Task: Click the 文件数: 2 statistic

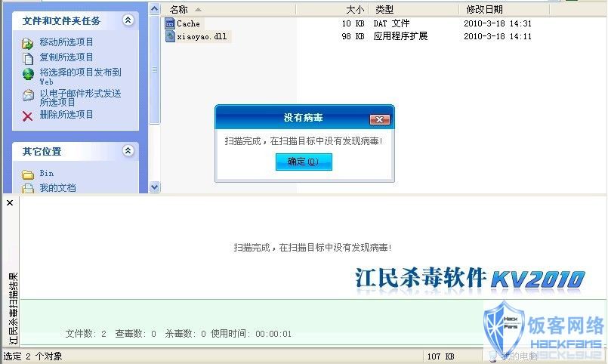Action: pyautogui.click(x=85, y=334)
